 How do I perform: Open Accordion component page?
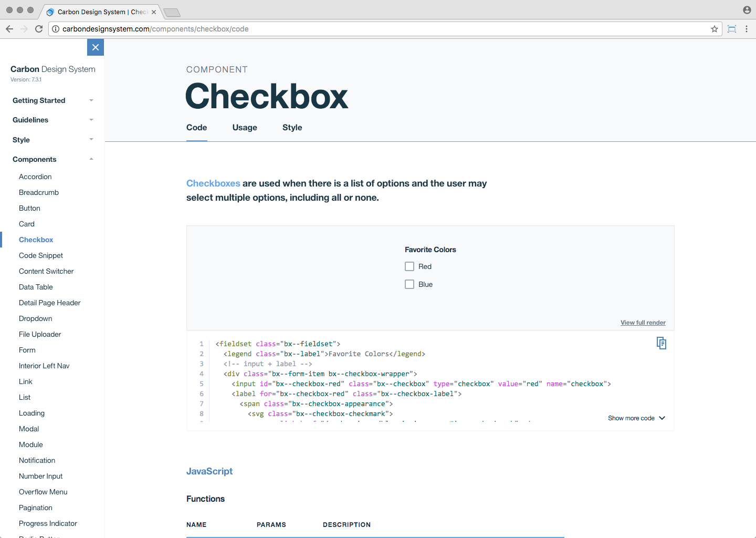pyautogui.click(x=35, y=177)
